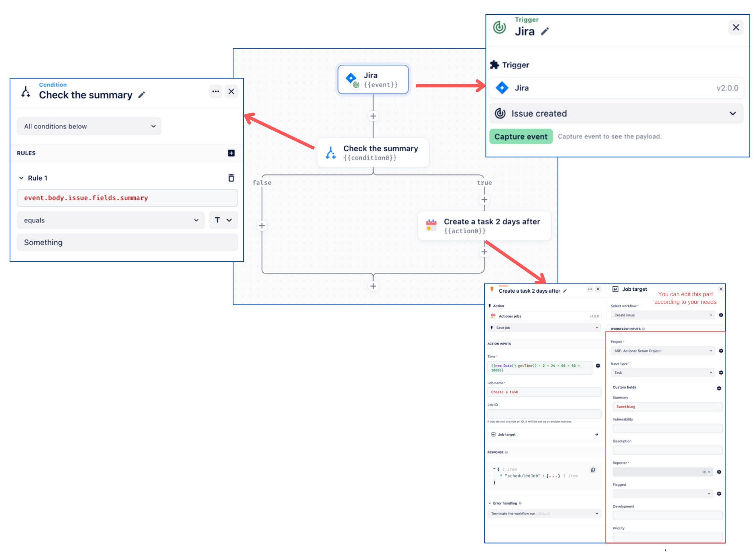Clear the Reporter field using the x icon

pyautogui.click(x=705, y=472)
